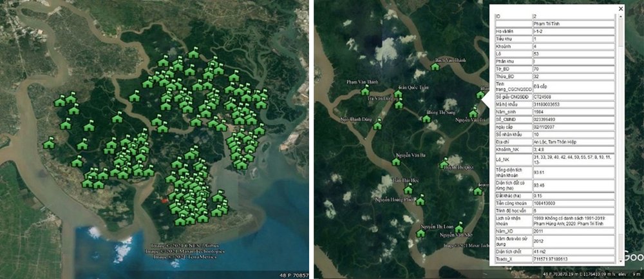Click the 'Lich su nhan khoan' history value field
The image size is (644, 279).
click(573, 220)
